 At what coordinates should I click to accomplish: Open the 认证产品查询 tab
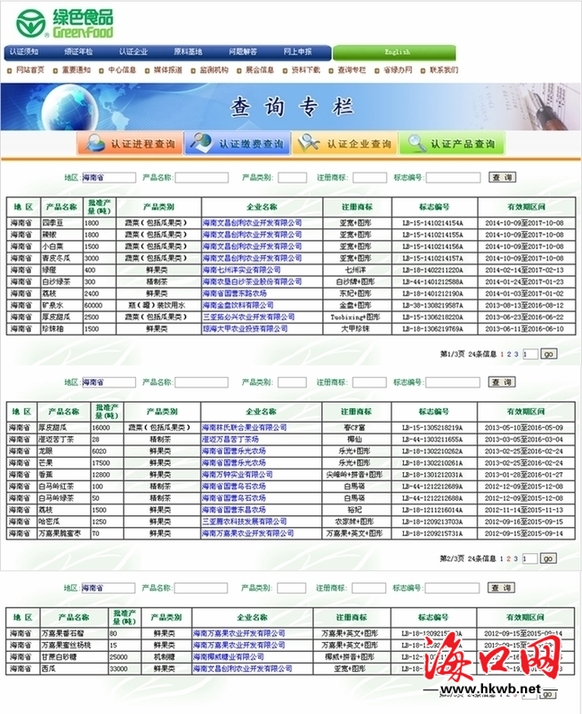tap(452, 144)
